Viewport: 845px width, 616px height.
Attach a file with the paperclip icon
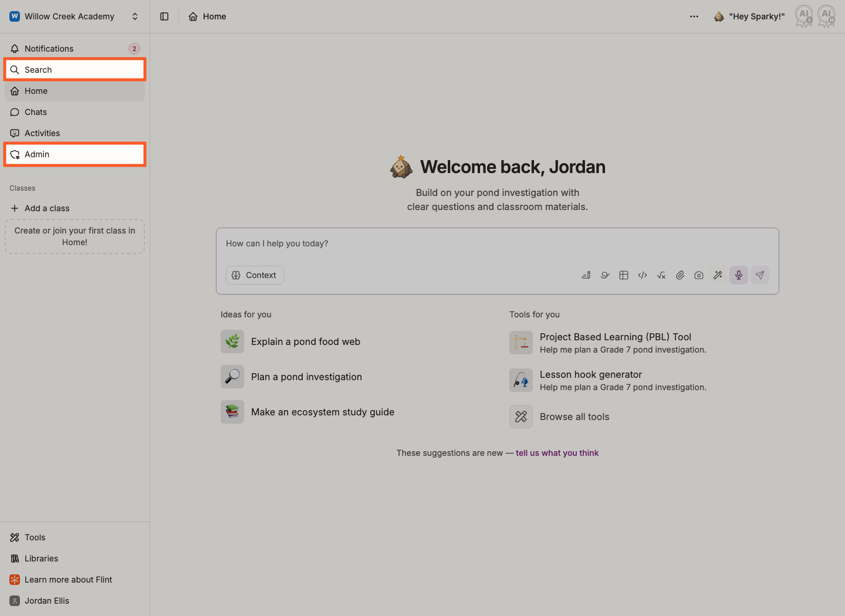tap(680, 275)
